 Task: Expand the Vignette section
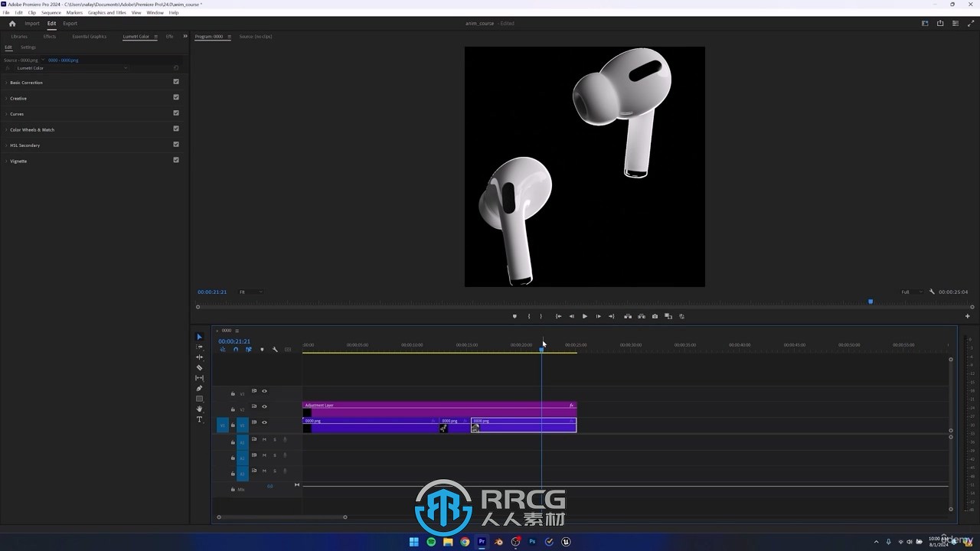pos(6,161)
